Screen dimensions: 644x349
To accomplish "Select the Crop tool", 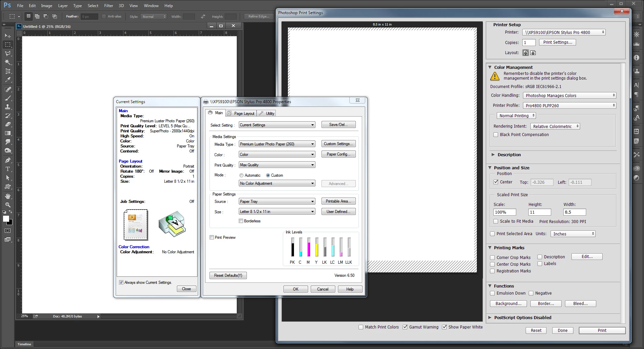I will [x=8, y=71].
